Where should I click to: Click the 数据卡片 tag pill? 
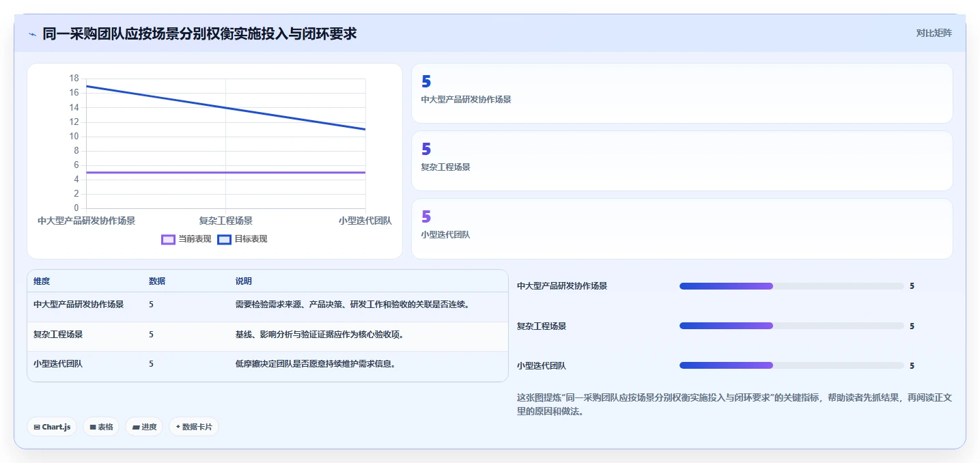coord(194,427)
